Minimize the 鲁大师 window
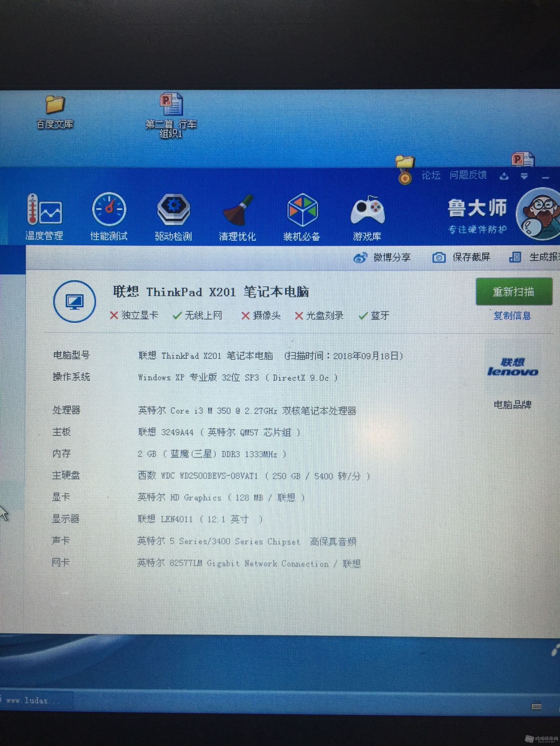The height and width of the screenshot is (746, 560). click(x=545, y=177)
